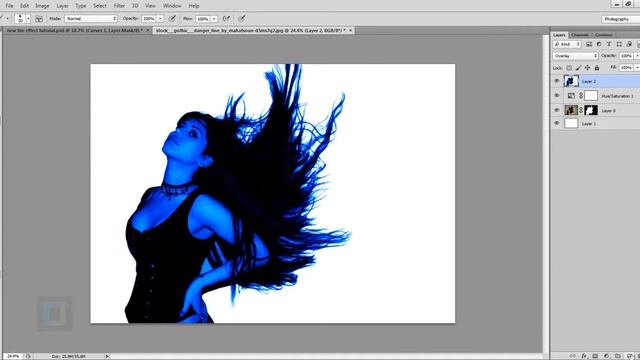Open the Edit menu
This screenshot has height=360, width=640.
click(24, 6)
